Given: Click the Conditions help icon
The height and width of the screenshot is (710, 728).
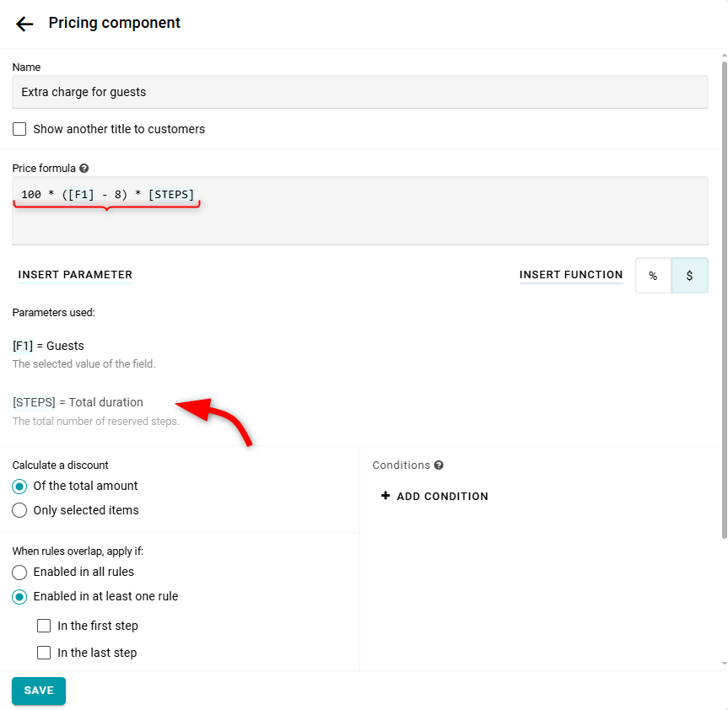Looking at the screenshot, I should (x=439, y=465).
